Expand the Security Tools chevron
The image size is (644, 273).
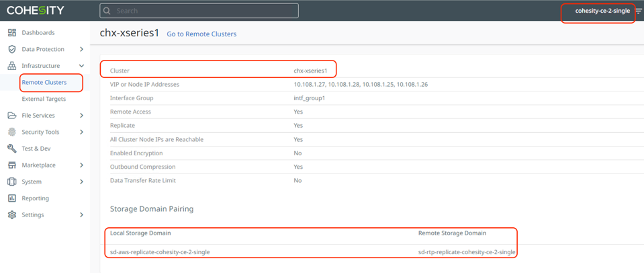(x=81, y=132)
